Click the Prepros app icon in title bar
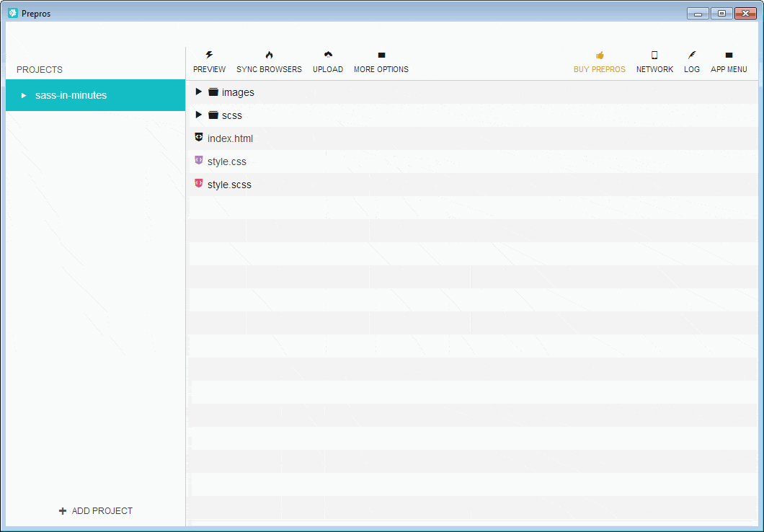Image resolution: width=764 pixels, height=532 pixels. tap(13, 13)
